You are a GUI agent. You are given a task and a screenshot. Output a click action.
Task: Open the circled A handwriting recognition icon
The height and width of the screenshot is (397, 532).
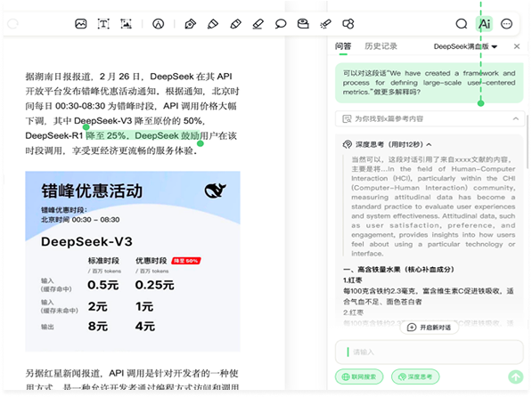(158, 24)
